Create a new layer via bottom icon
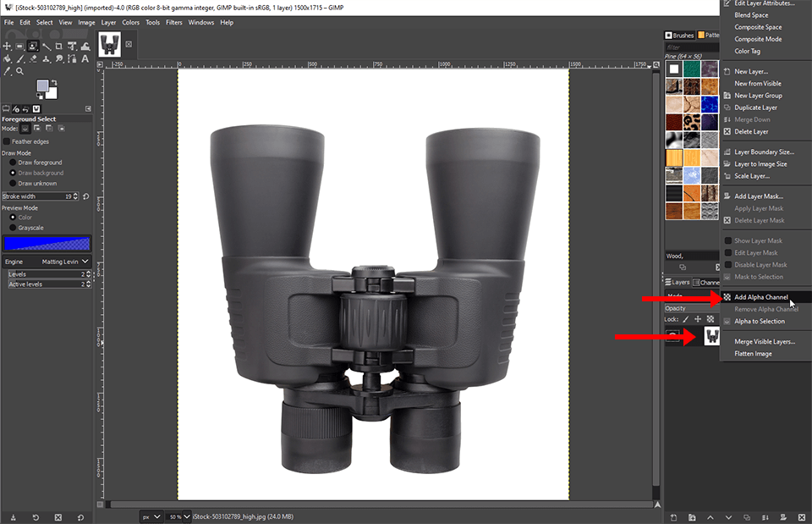The width and height of the screenshot is (812, 524). tap(675, 516)
